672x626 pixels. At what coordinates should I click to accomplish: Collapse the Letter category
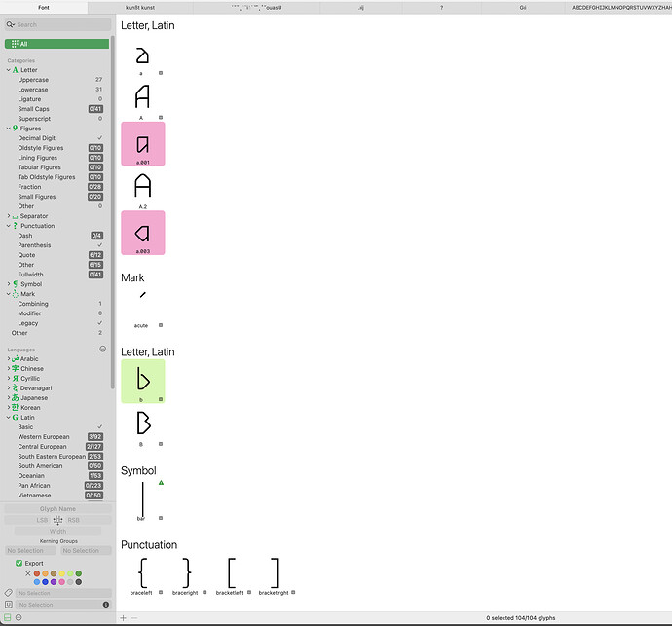point(8,70)
